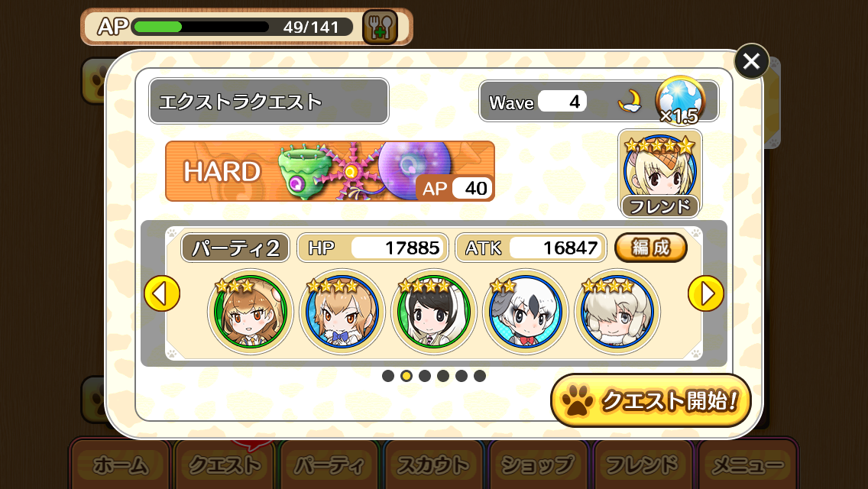Open the スカウト bottom tab

[x=433, y=465]
